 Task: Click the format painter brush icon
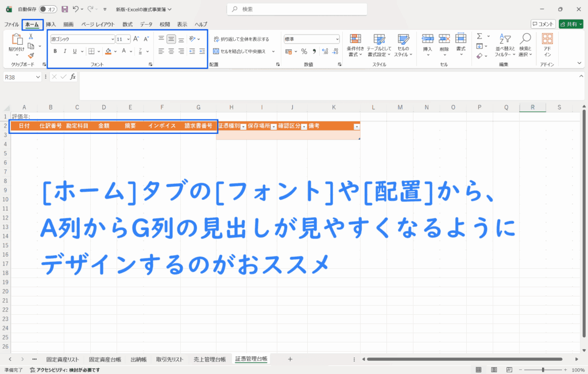point(30,56)
